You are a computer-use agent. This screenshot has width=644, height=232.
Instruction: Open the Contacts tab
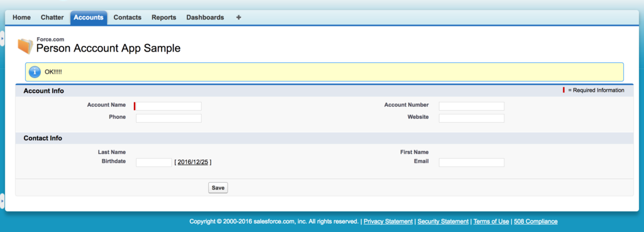127,18
